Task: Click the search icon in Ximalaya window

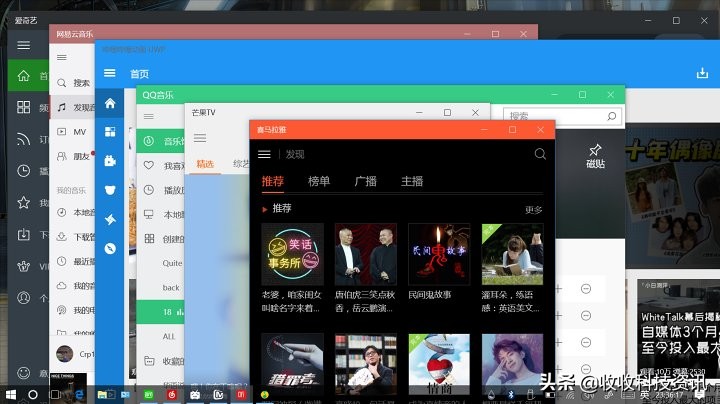Action: [540, 154]
